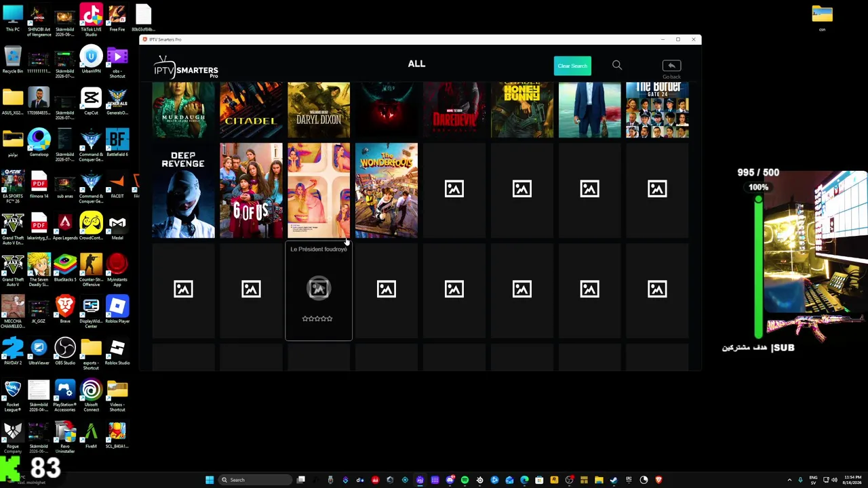868x488 pixels.
Task: Launch PAYDAY 2 shortcut
Action: pos(13,352)
